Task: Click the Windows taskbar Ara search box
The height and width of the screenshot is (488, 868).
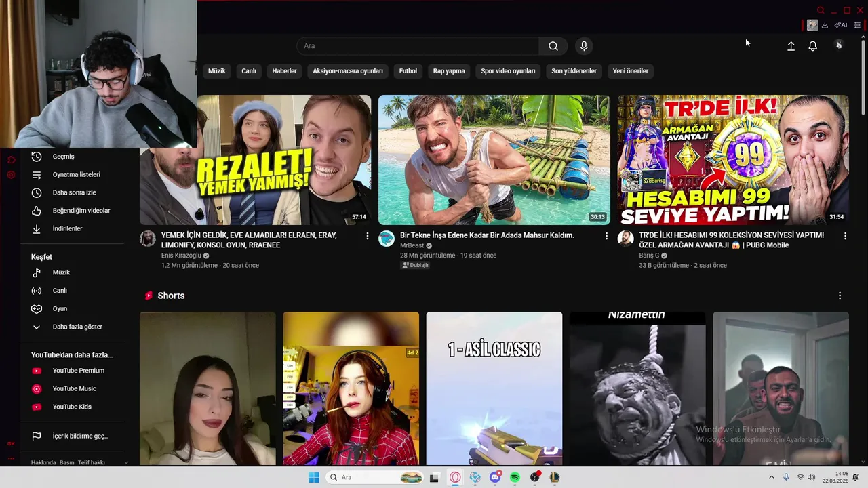Action: coord(376,477)
